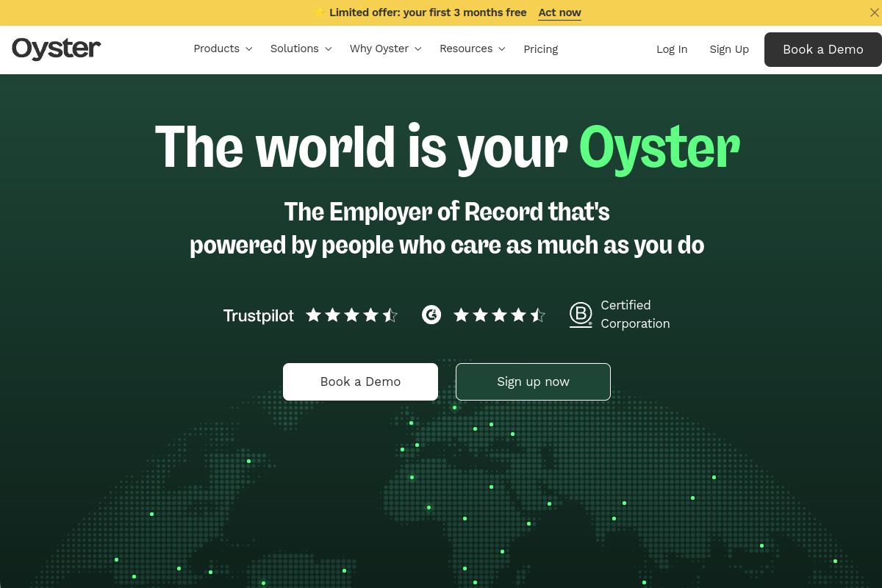Click the Employer of Record subtitle line
Viewport: 882px width, 588px height.
(x=447, y=212)
